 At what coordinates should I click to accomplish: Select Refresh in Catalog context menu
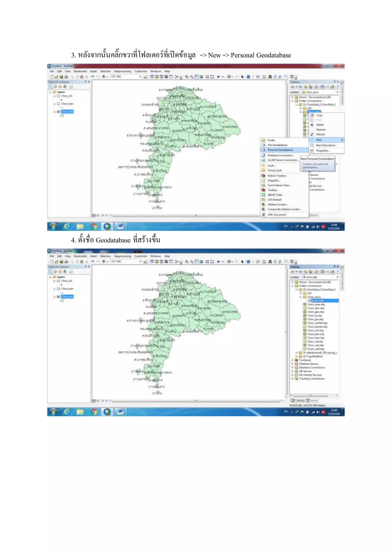[x=327, y=134]
